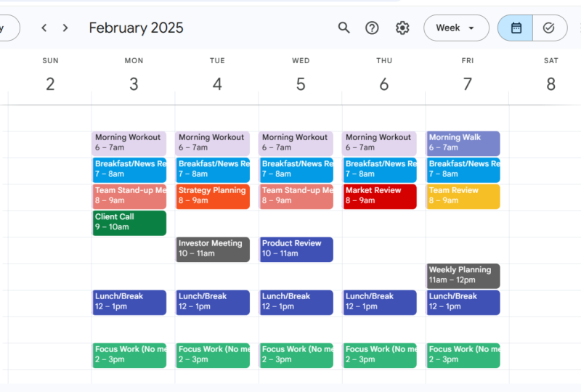Open Thursday's Lunch/Break event
This screenshot has height=392, width=581.
[379, 302]
